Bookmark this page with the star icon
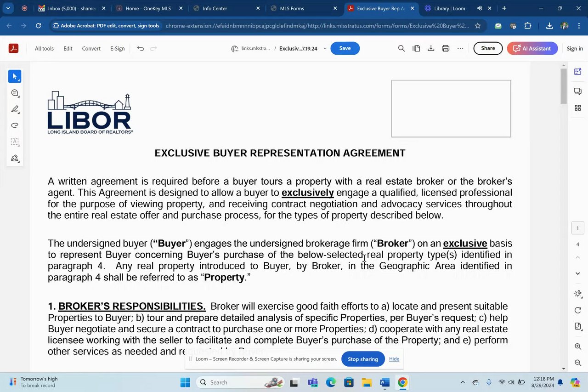 point(478,26)
